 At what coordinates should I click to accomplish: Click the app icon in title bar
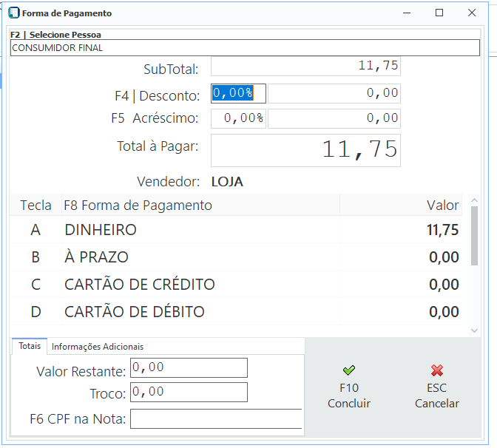(13, 13)
